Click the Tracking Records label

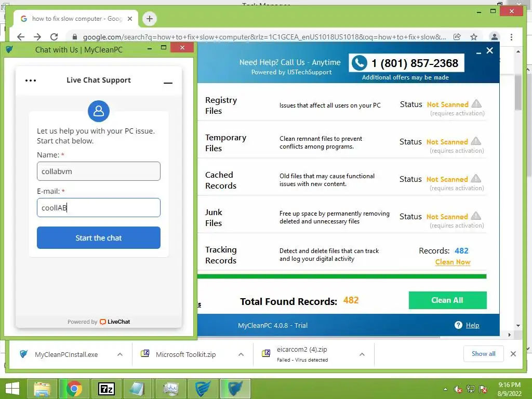coord(221,255)
